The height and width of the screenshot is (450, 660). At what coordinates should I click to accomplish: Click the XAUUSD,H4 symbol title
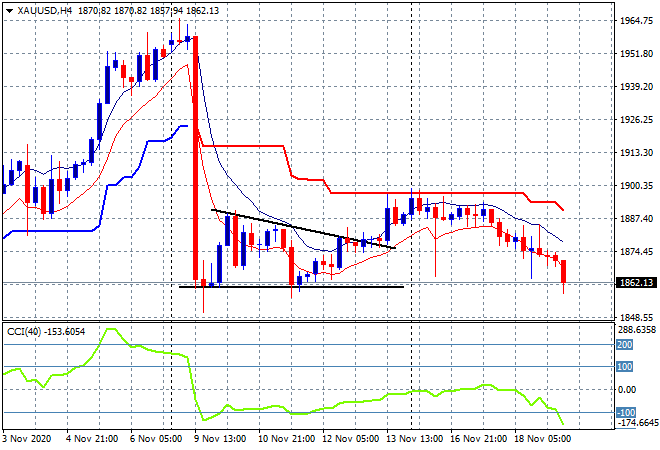38,10
